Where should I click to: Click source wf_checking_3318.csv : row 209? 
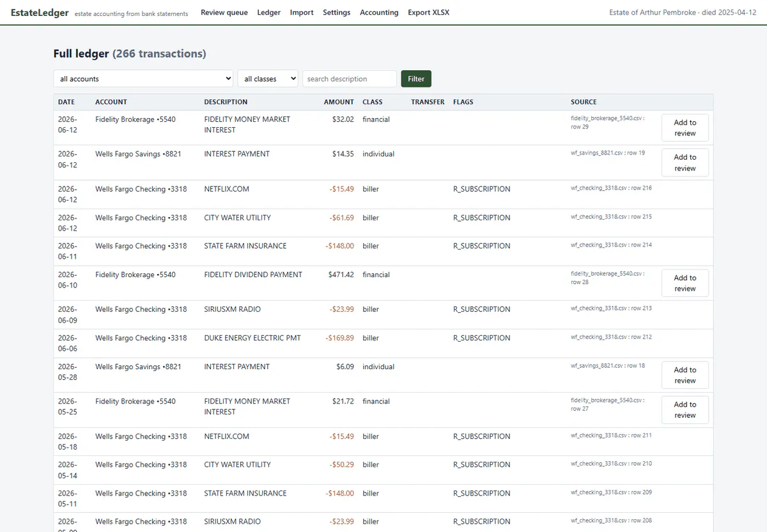(x=611, y=492)
